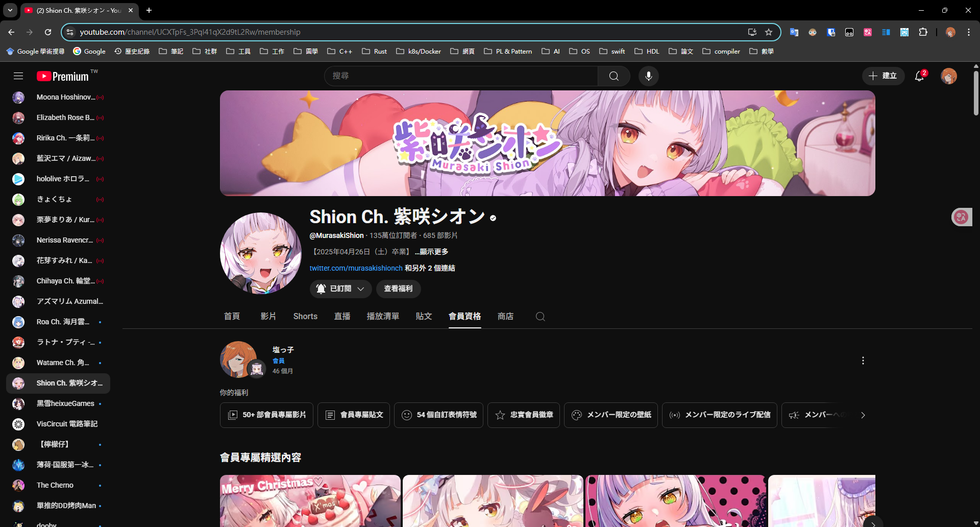Switch to the 影片 tab
The width and height of the screenshot is (980, 527).
click(268, 317)
